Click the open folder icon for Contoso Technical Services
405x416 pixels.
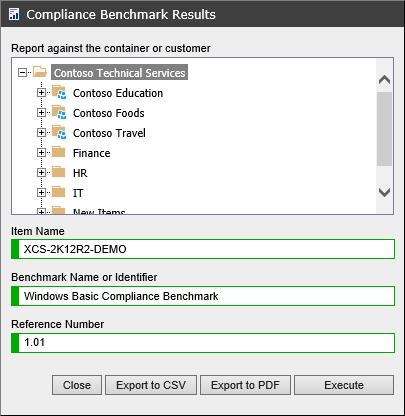pos(40,72)
